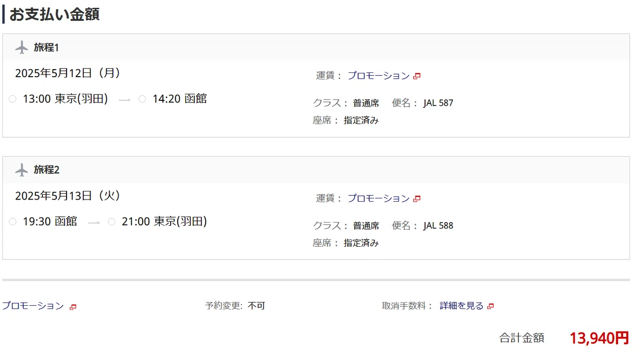Click the total amount 13,940円
The height and width of the screenshot is (354, 644).
pyautogui.click(x=599, y=338)
